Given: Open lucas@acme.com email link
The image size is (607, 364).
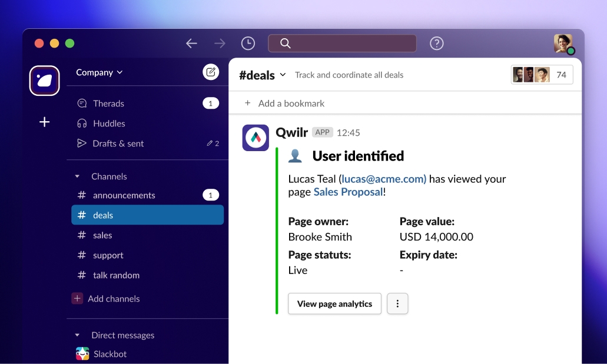Looking at the screenshot, I should click(384, 179).
